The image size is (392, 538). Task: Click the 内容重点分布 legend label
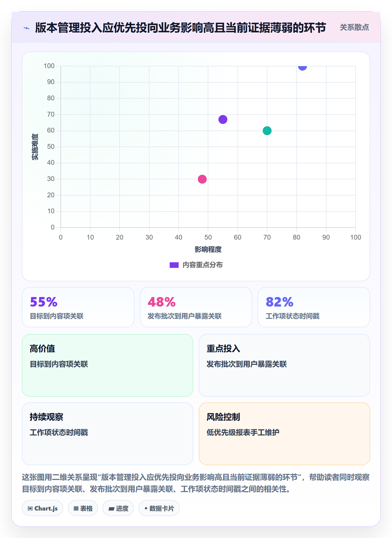coord(202,265)
